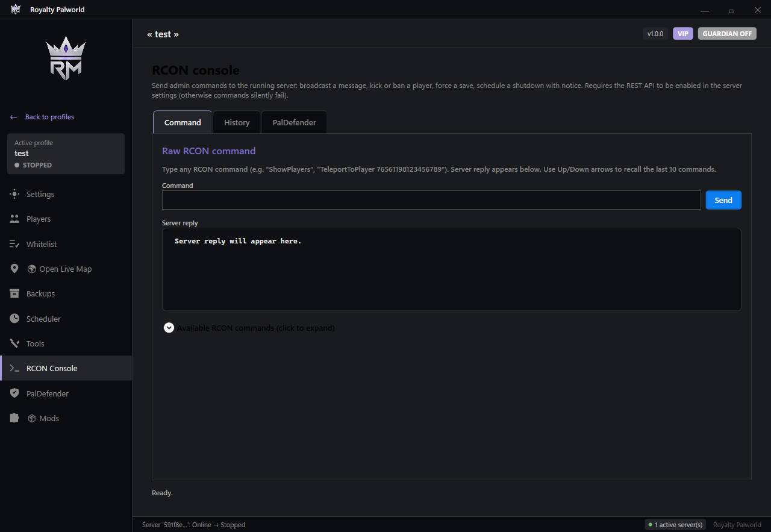Open the History tab
771x532 pixels.
pyautogui.click(x=237, y=122)
